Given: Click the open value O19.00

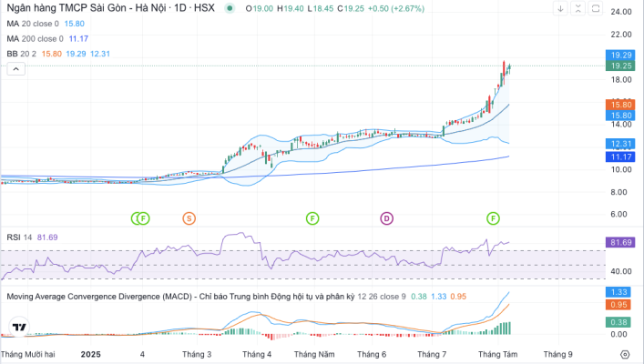Looking at the screenshot, I should pos(260,8).
